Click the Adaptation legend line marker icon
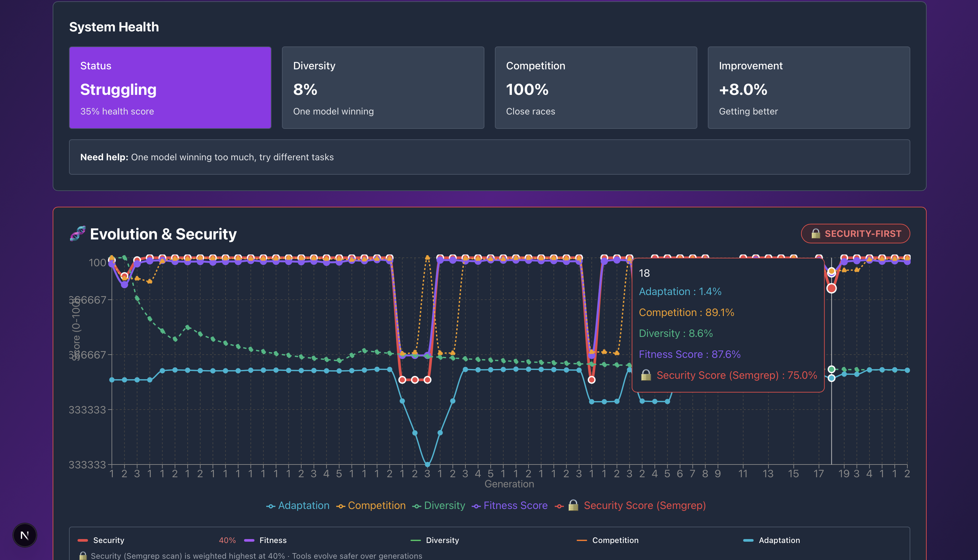 271,506
